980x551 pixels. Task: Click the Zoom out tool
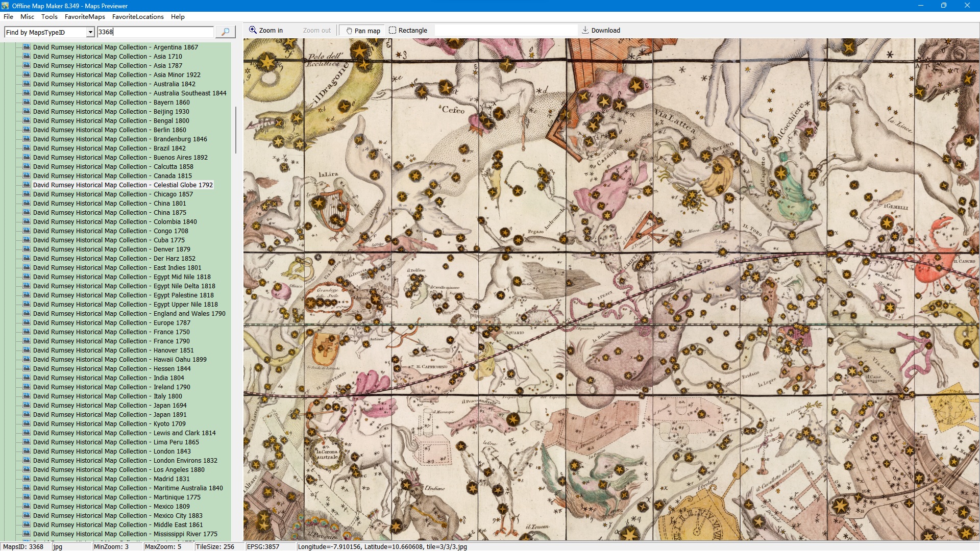(316, 30)
